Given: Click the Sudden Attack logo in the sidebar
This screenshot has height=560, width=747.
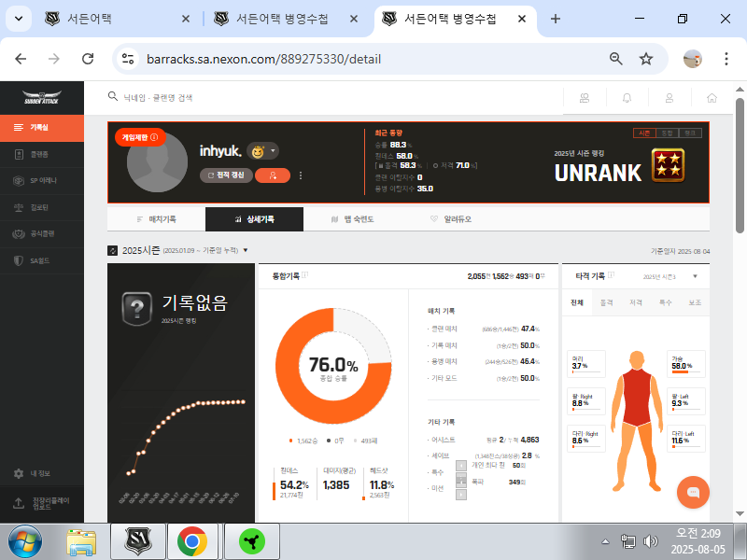Looking at the screenshot, I should click(x=42, y=97).
